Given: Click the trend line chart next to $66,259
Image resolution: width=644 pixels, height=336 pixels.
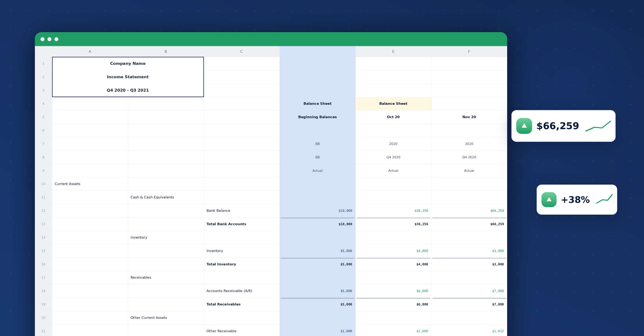Looking at the screenshot, I should tap(598, 126).
